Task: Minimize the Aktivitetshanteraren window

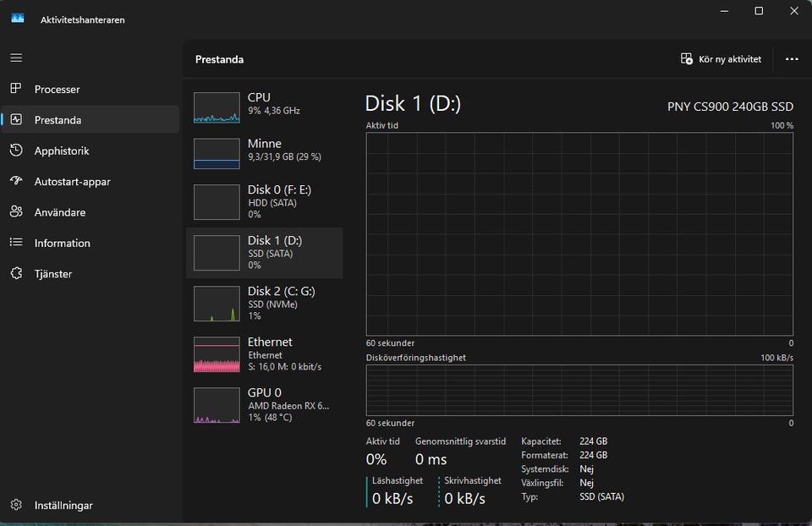Action: click(725, 11)
